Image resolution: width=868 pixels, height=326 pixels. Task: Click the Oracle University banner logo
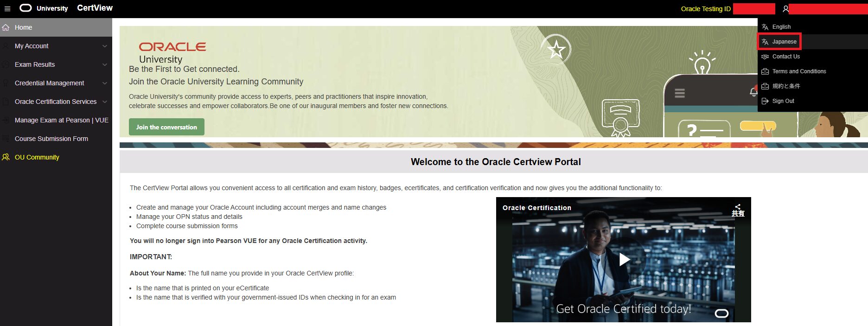coord(172,52)
